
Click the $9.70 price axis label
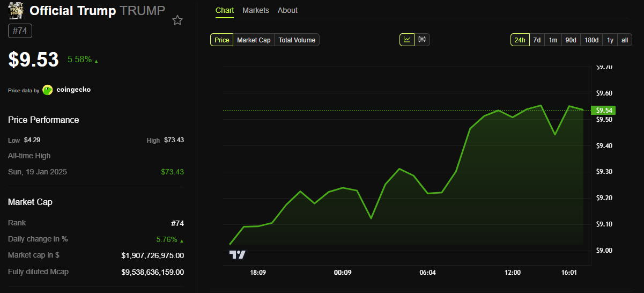tap(604, 67)
